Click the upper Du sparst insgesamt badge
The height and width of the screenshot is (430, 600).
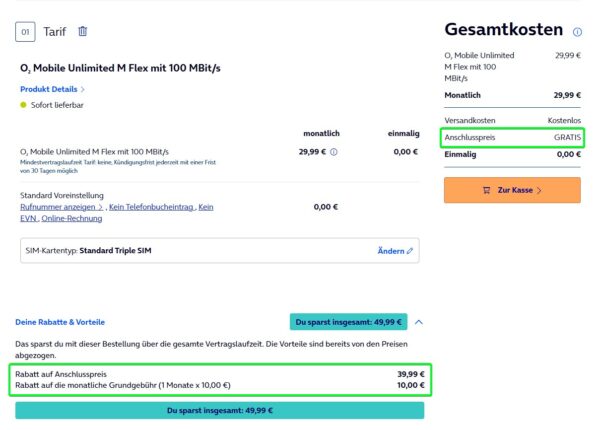(x=349, y=322)
